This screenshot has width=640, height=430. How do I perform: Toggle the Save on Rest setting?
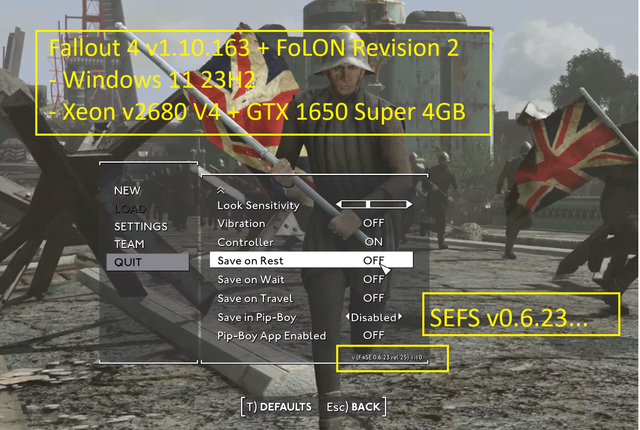coord(311,260)
